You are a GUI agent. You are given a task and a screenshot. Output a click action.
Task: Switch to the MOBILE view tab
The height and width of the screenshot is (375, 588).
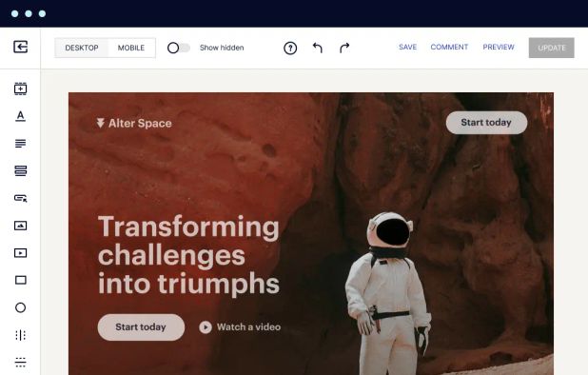point(131,48)
